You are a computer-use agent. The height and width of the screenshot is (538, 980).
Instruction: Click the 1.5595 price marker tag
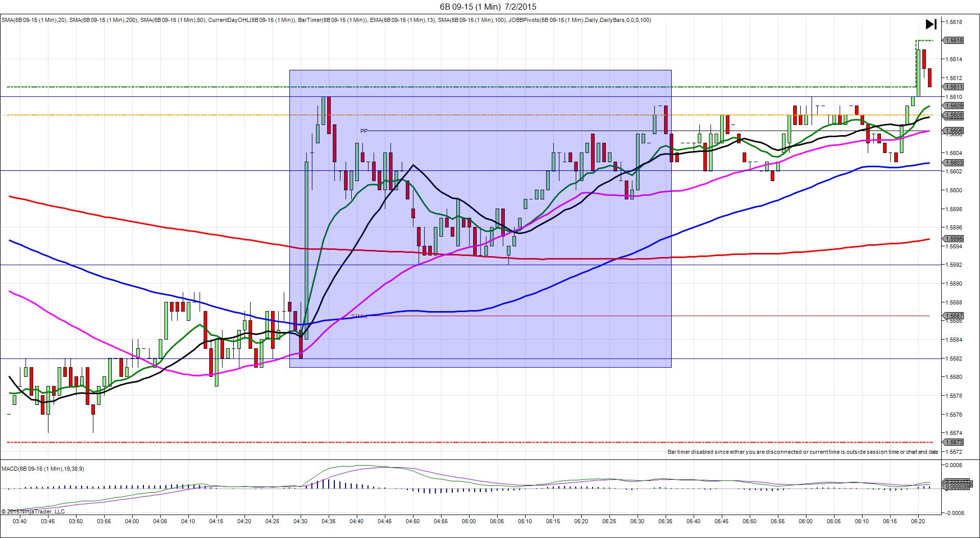point(953,239)
